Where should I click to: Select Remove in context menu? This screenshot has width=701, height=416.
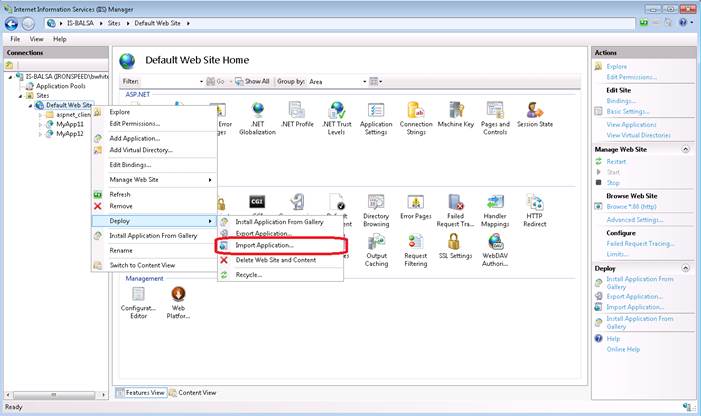(154, 206)
